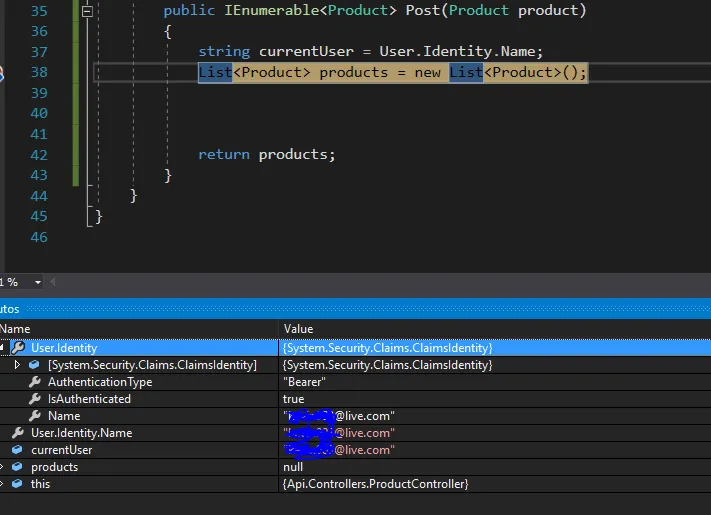Select the Autos panel title tab
Screen dimensions: 711x515
(x=10, y=309)
